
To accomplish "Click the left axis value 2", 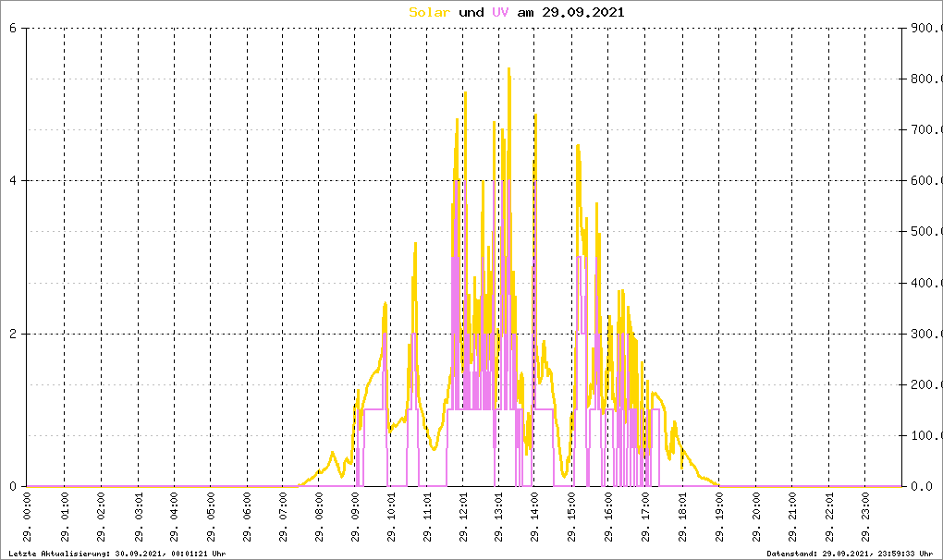I will tap(12, 334).
